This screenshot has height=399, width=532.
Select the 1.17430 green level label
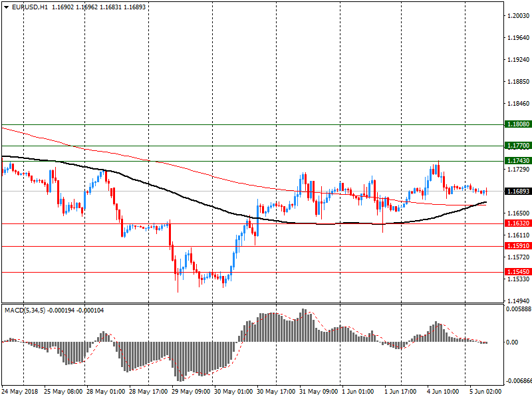(x=518, y=161)
